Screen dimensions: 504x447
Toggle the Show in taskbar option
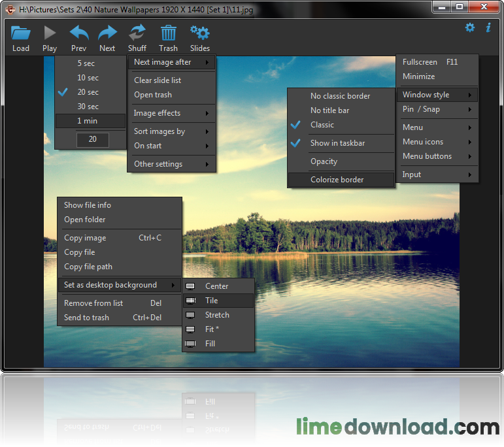coord(337,143)
